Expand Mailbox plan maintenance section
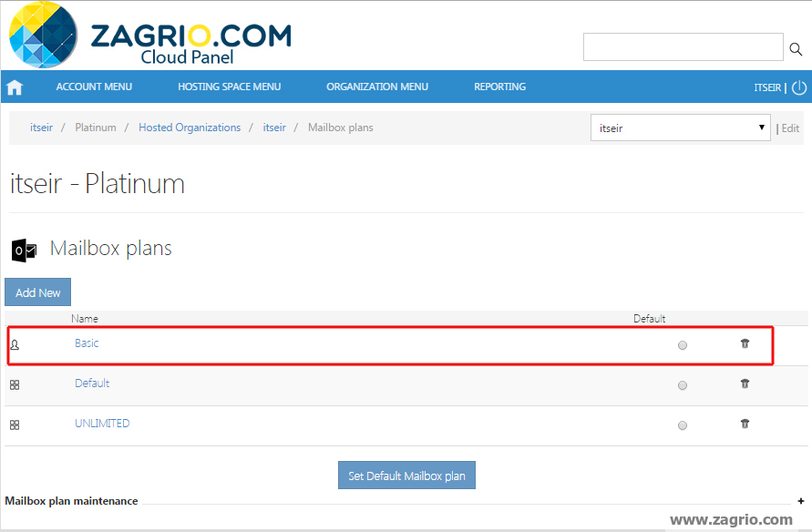 [800, 501]
